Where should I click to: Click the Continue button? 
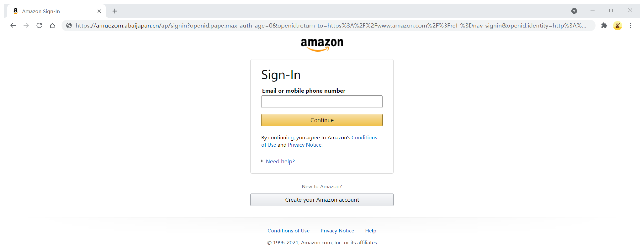click(x=322, y=120)
